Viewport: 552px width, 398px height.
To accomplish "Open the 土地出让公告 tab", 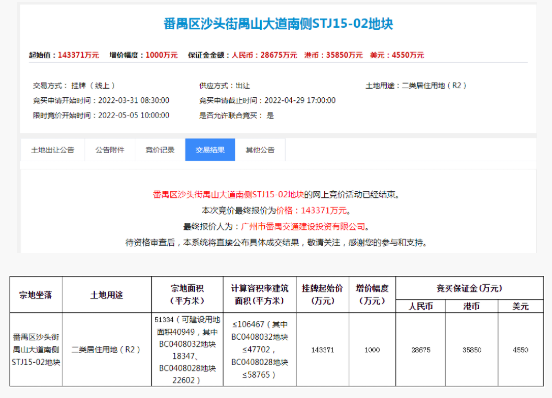I will click(52, 150).
